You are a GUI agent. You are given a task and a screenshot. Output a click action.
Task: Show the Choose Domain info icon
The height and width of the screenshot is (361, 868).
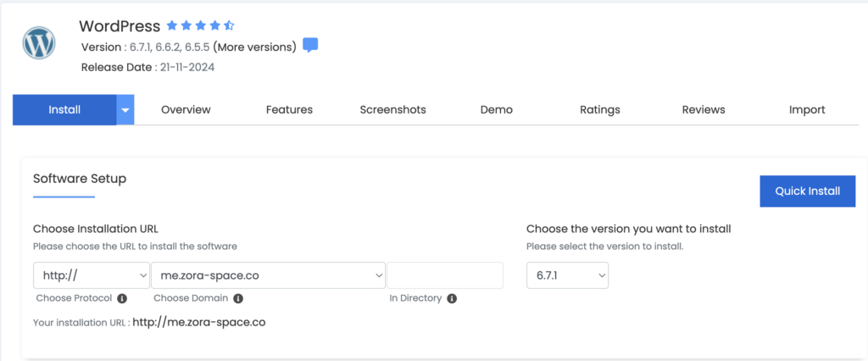[x=238, y=298]
